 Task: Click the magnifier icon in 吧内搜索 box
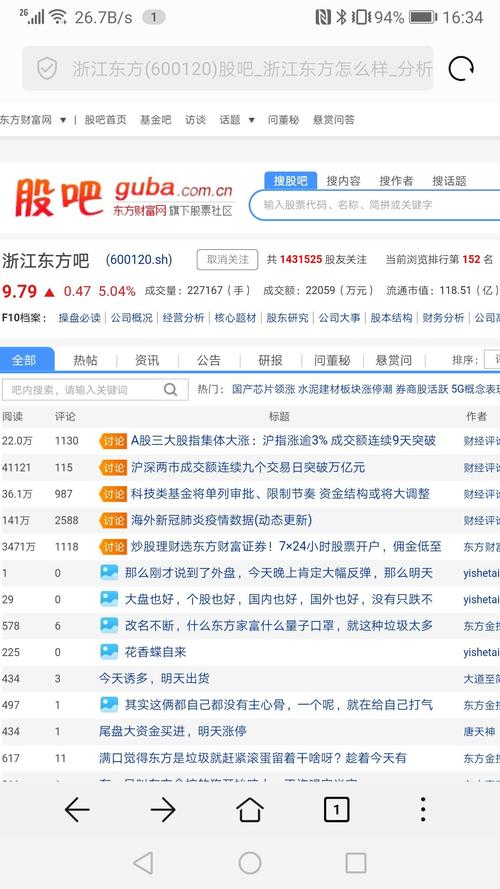tap(170, 390)
